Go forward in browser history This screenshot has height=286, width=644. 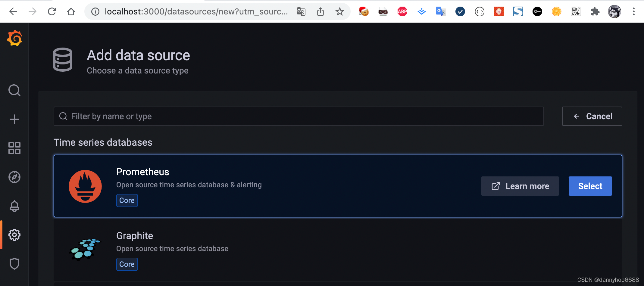click(x=33, y=11)
